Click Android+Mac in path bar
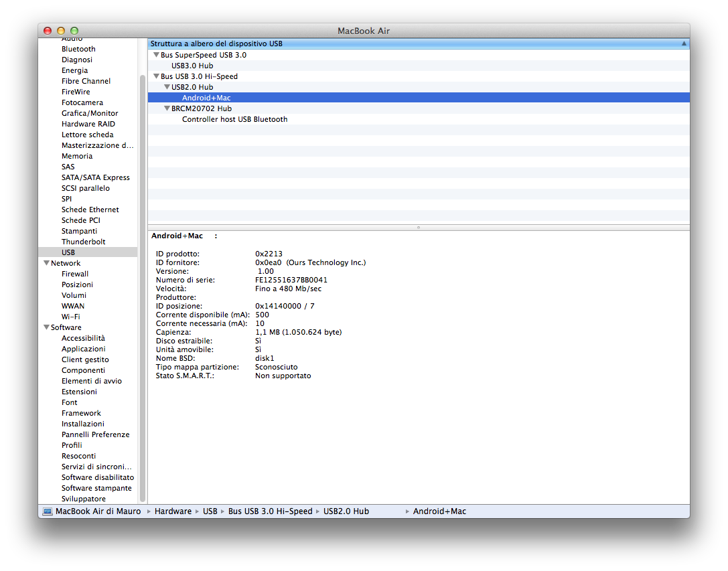728x571 pixels. click(439, 511)
